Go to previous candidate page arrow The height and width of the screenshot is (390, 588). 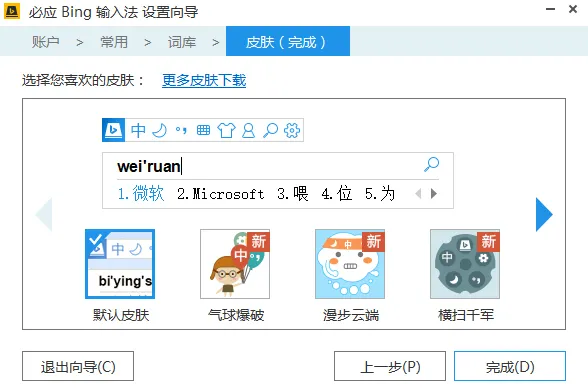tap(418, 194)
